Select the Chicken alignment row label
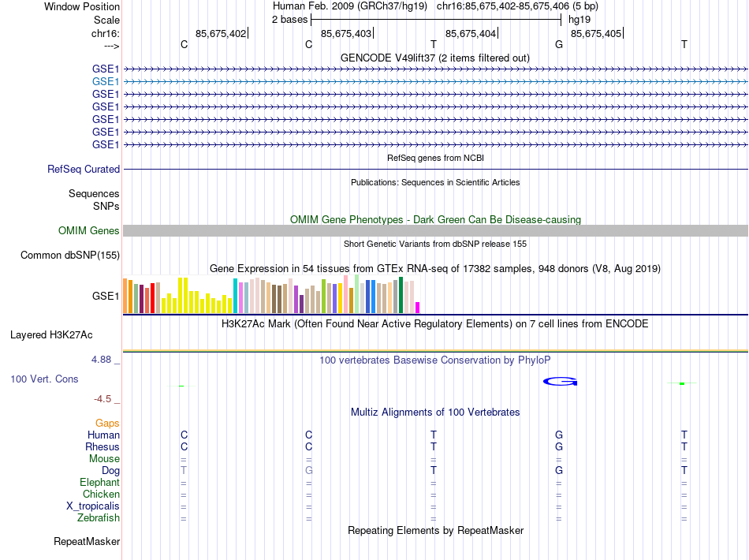This screenshot has height=560, width=749. pos(101,494)
